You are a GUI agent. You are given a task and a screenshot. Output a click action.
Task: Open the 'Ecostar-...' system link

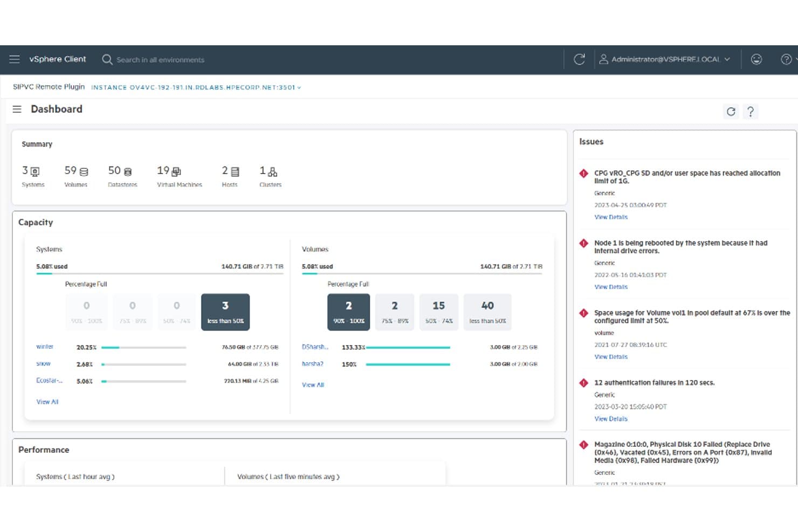pyautogui.click(x=49, y=381)
